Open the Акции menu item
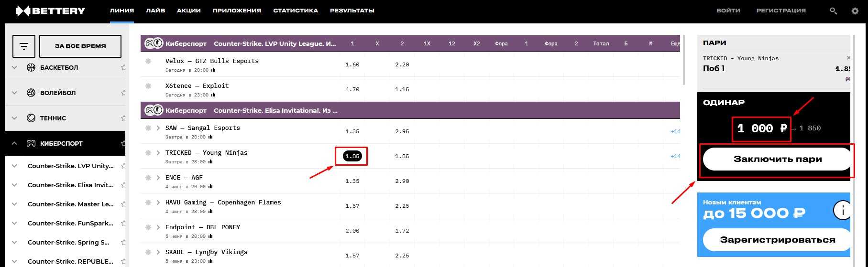 click(x=189, y=11)
